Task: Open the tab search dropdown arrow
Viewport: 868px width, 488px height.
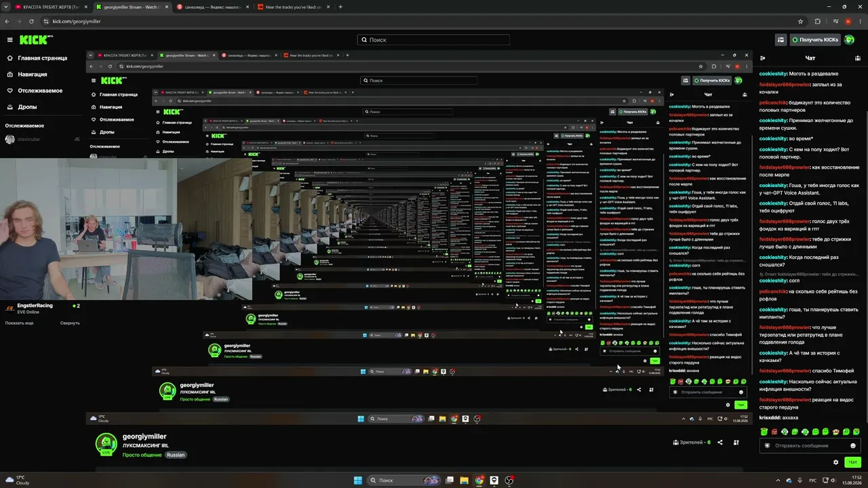Action: pyautogui.click(x=7, y=7)
